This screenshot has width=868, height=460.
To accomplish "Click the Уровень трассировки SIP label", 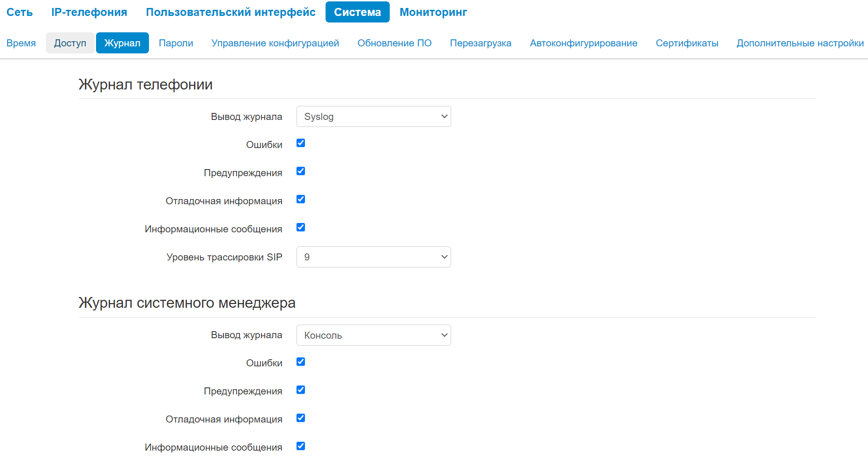I will (x=224, y=257).
